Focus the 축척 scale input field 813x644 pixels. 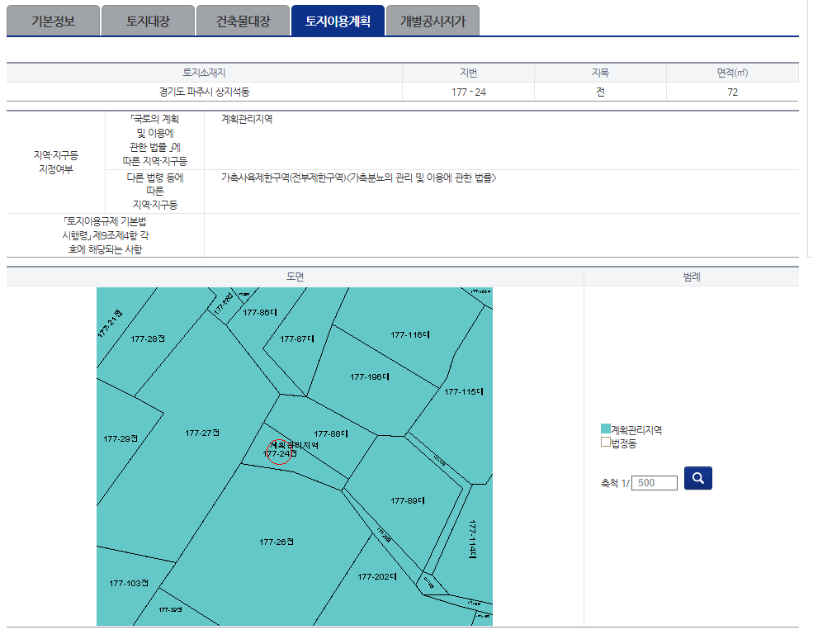coord(655,482)
